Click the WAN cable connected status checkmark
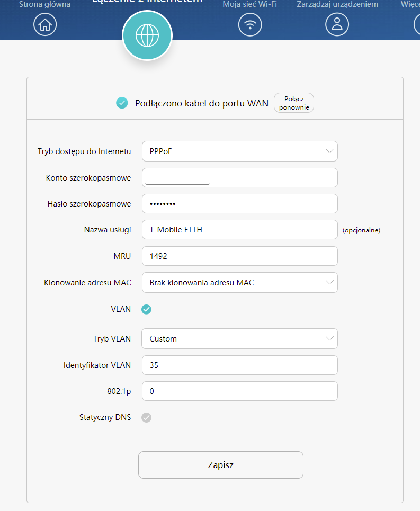This screenshot has height=511, width=420. pos(122,103)
